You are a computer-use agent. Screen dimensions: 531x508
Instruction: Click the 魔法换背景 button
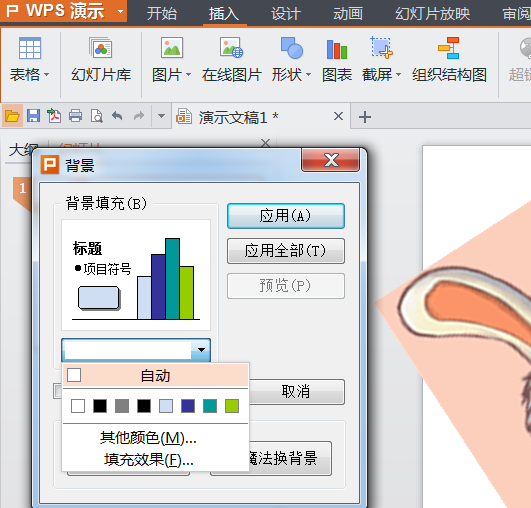(290, 459)
